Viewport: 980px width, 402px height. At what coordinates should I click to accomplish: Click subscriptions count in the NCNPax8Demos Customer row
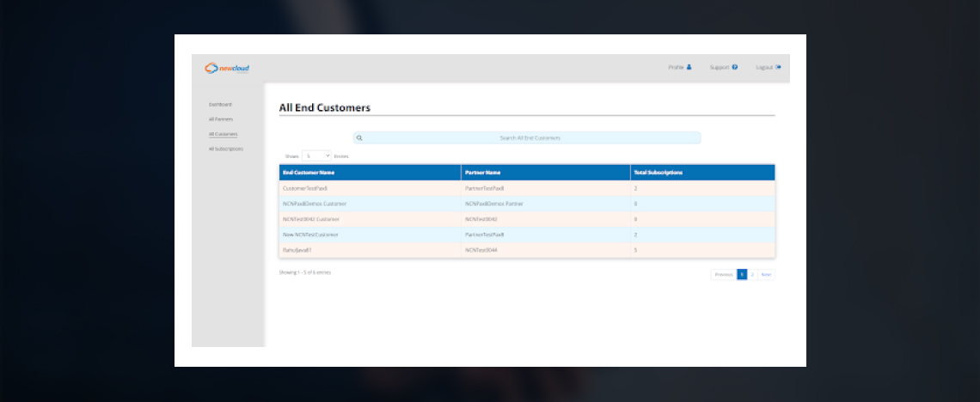(x=702, y=204)
